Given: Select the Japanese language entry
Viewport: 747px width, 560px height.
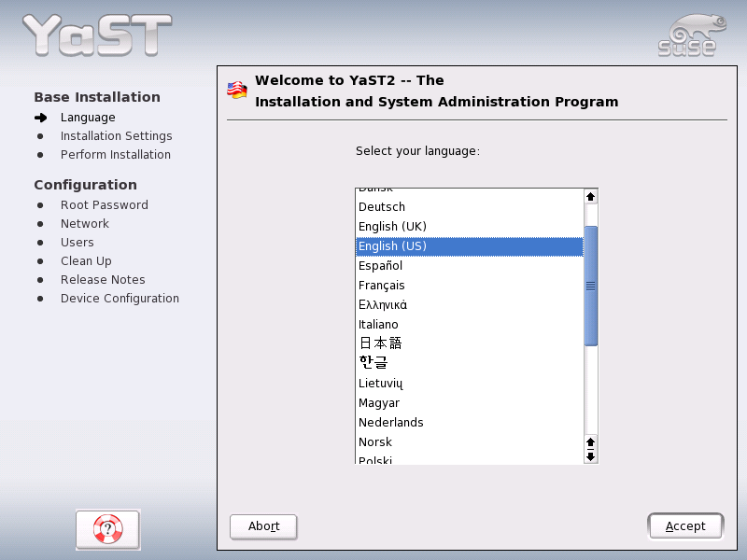Looking at the screenshot, I should pyautogui.click(x=380, y=343).
